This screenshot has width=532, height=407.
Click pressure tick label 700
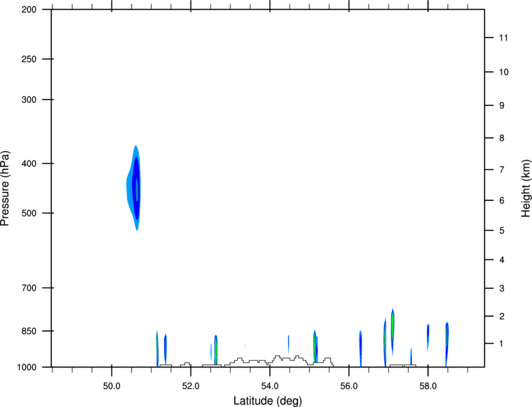tap(29, 288)
